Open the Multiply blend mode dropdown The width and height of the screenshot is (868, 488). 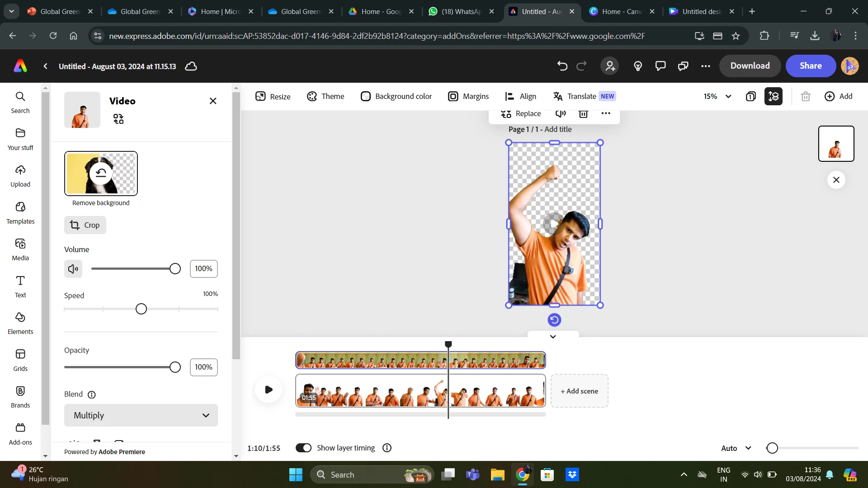tap(141, 415)
